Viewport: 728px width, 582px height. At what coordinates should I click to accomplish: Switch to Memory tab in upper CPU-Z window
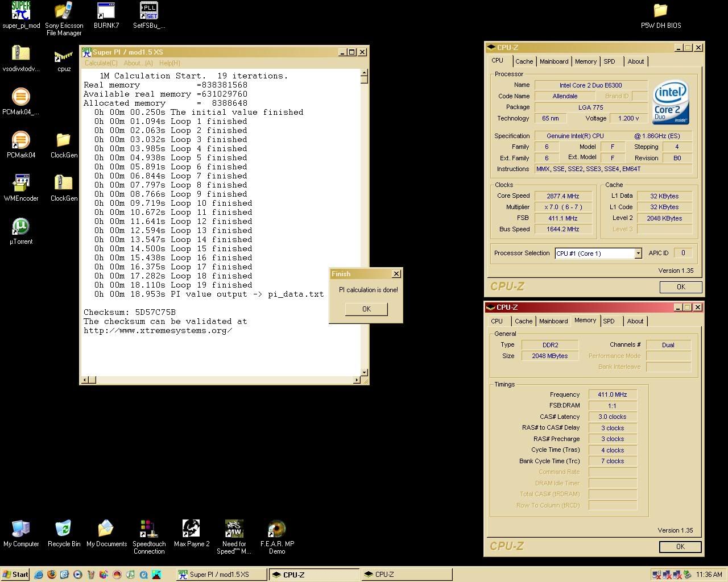click(x=586, y=61)
